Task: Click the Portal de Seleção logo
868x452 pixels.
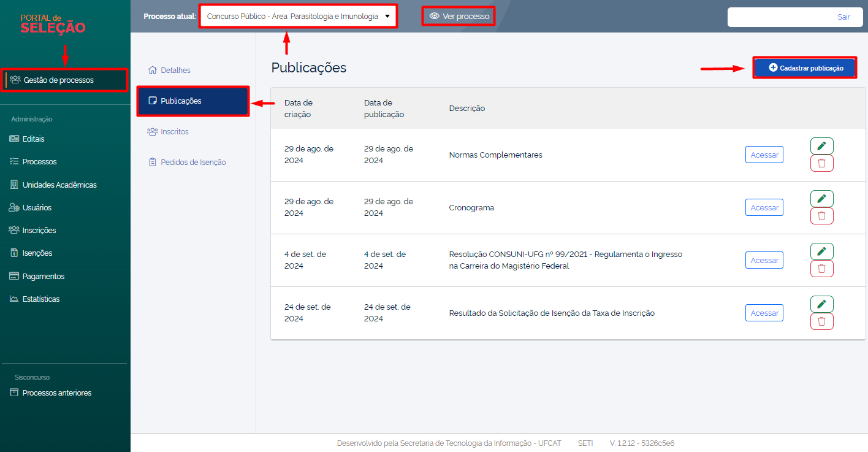Action: click(53, 24)
